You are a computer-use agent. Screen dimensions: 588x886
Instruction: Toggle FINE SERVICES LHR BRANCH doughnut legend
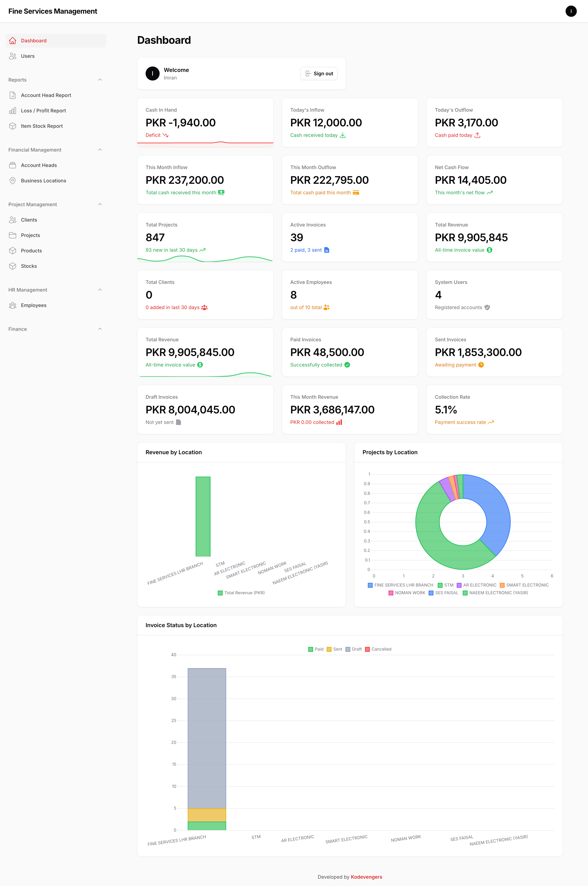401,585
